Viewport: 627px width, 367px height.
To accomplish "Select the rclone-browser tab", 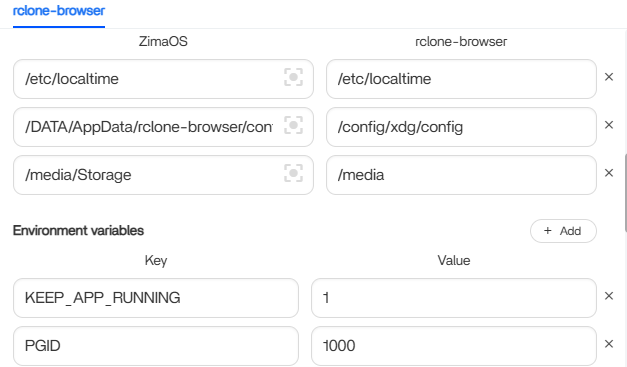I will 59,11.
